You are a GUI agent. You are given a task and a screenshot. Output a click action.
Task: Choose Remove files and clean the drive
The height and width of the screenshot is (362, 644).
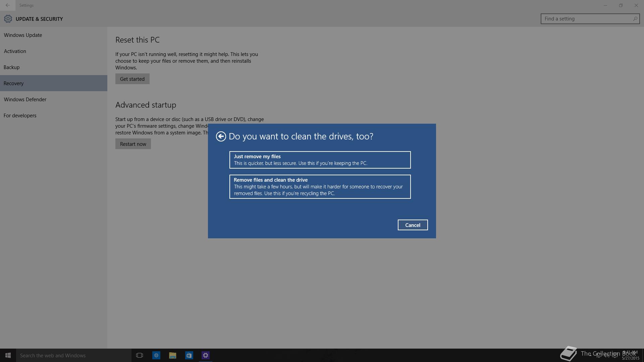click(320, 187)
